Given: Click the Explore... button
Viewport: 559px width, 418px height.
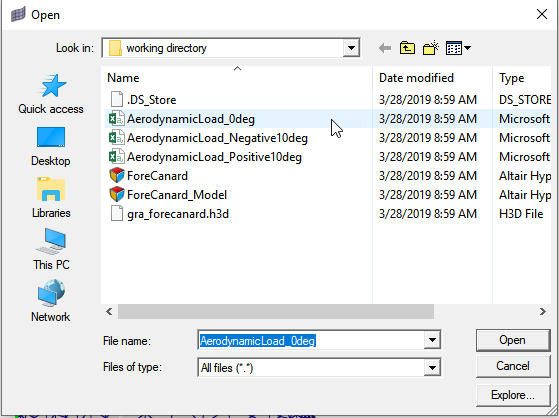Looking at the screenshot, I should 513,395.
